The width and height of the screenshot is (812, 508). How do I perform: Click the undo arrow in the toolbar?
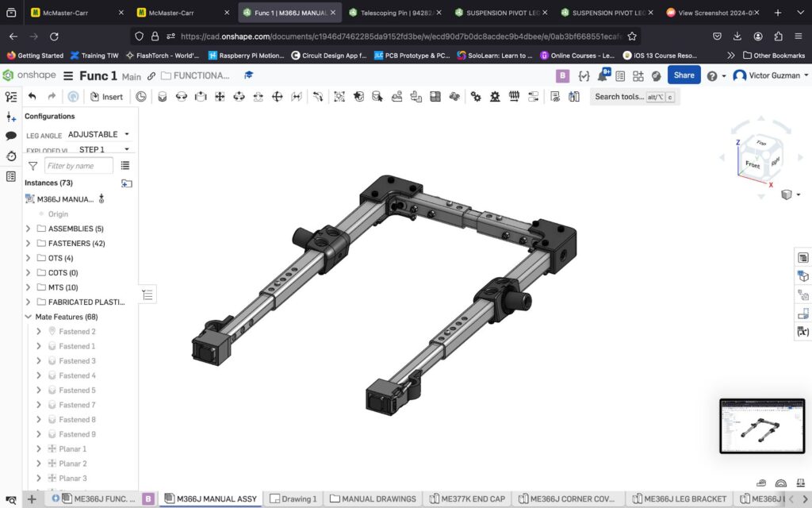pyautogui.click(x=33, y=97)
